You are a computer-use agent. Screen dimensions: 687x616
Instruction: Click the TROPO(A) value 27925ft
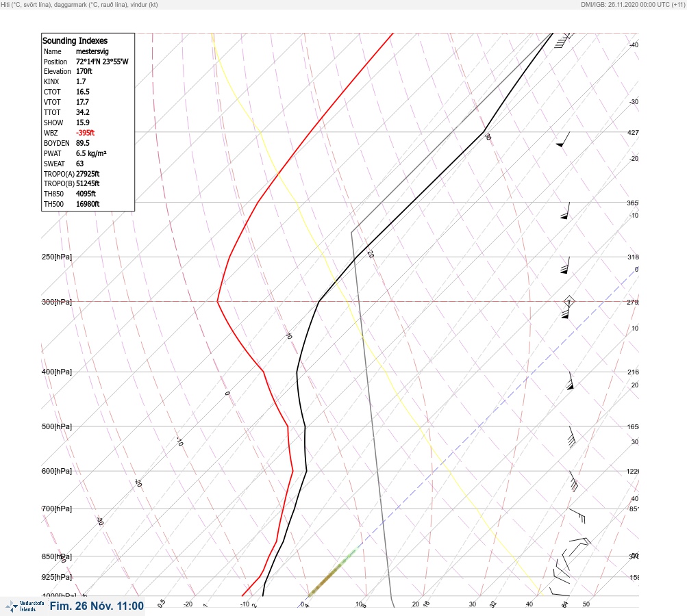pyautogui.click(x=88, y=174)
